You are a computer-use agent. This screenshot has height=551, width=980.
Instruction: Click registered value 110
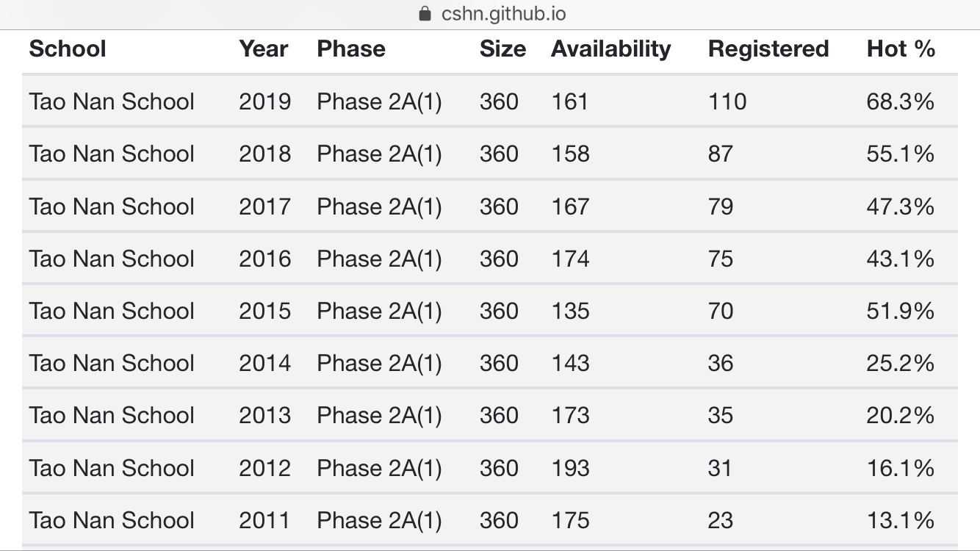pos(727,101)
